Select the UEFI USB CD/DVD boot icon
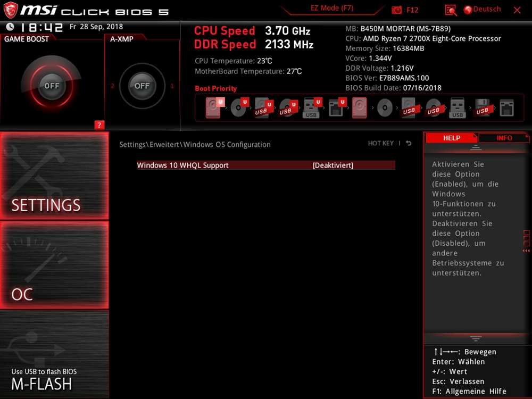Viewport: 532px width, 399px height. tap(288, 107)
